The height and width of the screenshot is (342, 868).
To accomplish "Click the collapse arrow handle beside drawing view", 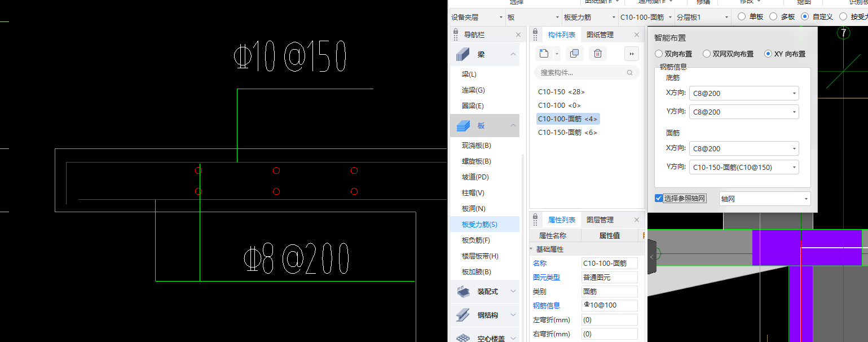I will (x=653, y=256).
